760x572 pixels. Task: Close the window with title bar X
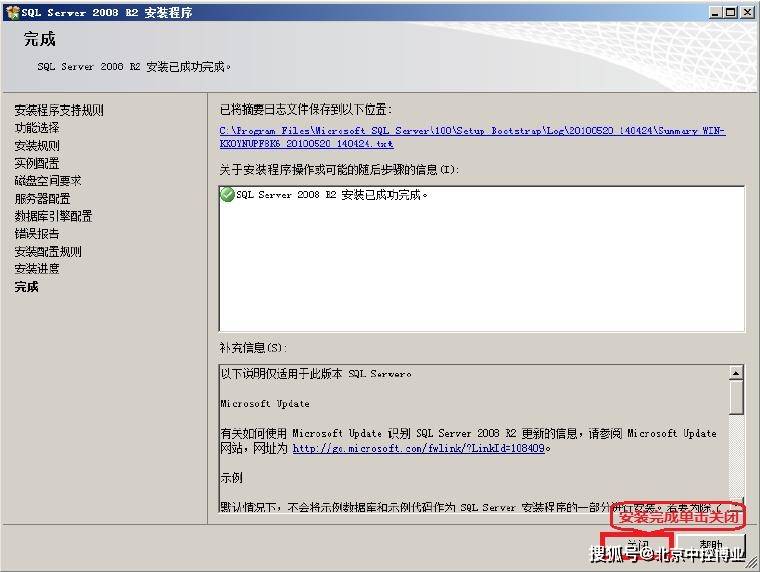tap(747, 13)
